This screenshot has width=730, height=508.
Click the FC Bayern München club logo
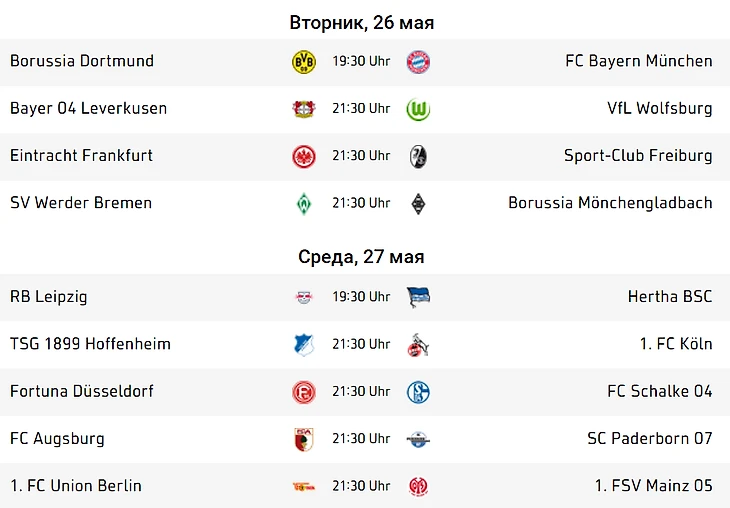(418, 62)
